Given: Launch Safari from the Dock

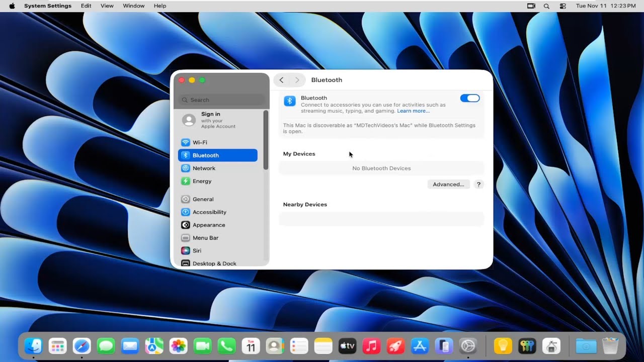Looking at the screenshot, I should [82, 346].
